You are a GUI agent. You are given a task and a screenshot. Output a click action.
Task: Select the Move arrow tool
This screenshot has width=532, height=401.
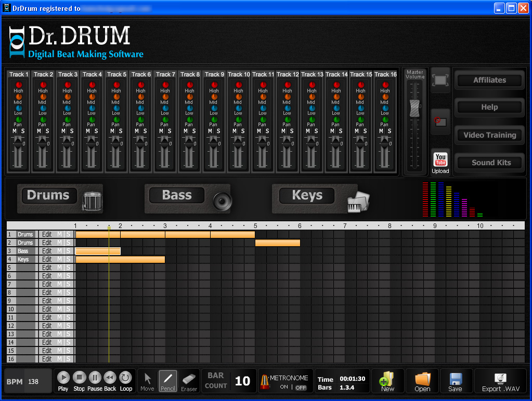pos(147,379)
